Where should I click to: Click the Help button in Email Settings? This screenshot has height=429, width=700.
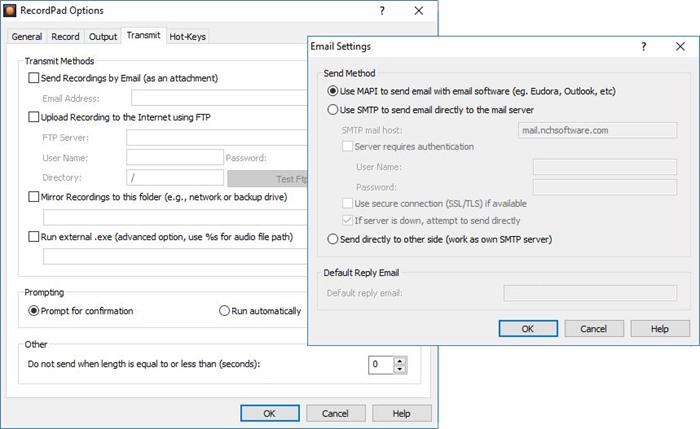click(659, 328)
